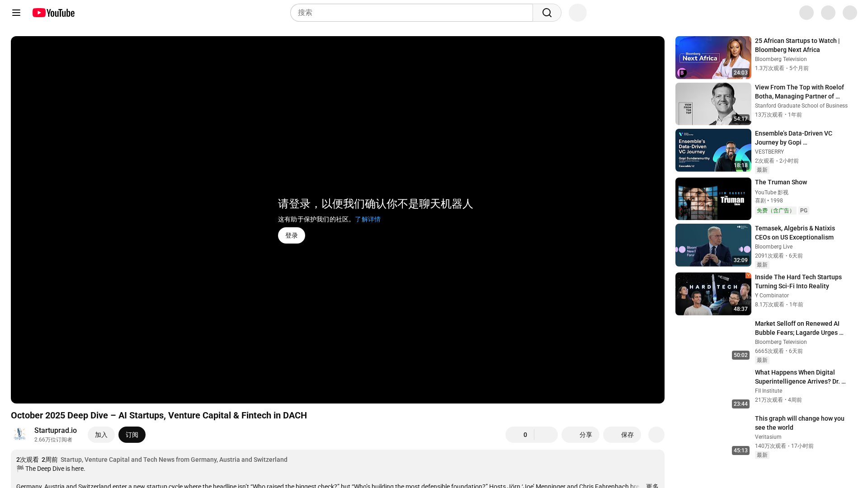
Task: Open the Startuprad.io channel name link
Action: (x=56, y=430)
